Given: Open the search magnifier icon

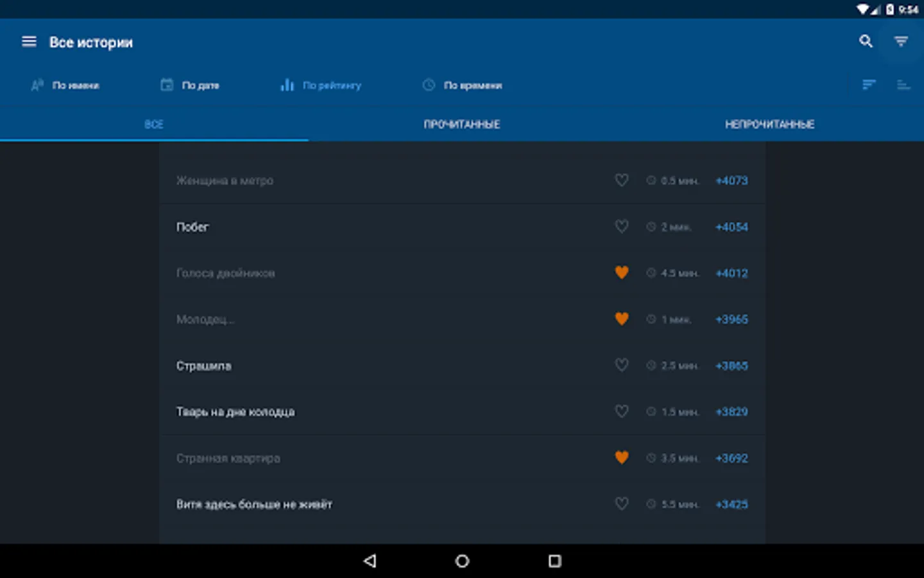Looking at the screenshot, I should [x=866, y=42].
